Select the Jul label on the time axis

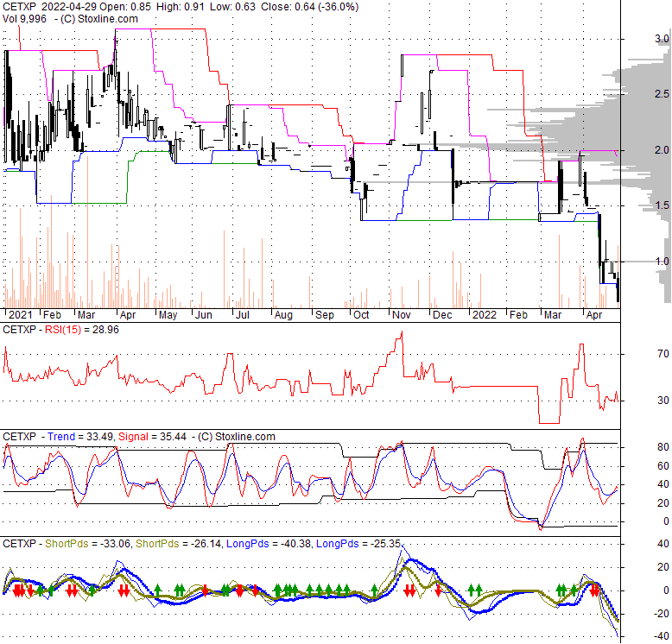[x=243, y=315]
